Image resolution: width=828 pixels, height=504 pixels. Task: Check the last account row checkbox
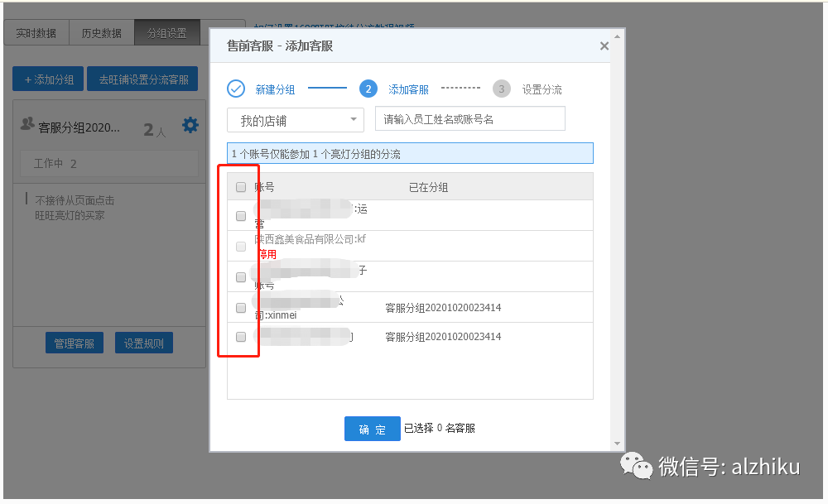[241, 337]
